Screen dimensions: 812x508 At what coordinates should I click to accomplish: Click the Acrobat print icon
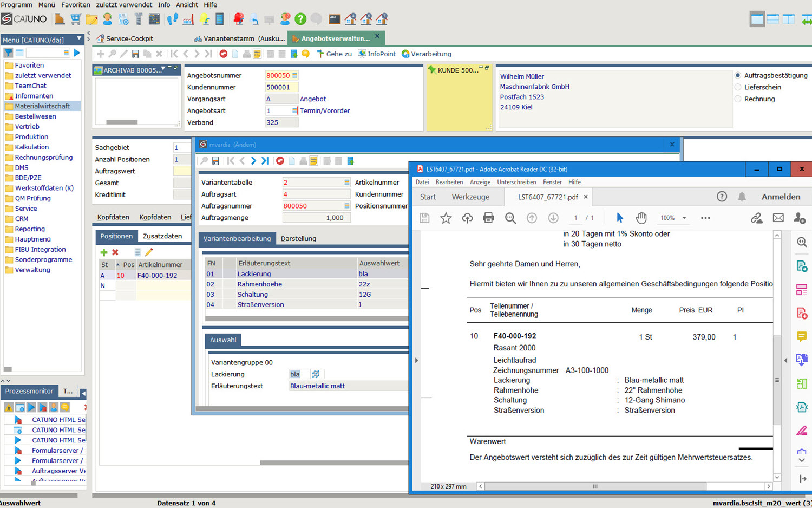click(488, 218)
